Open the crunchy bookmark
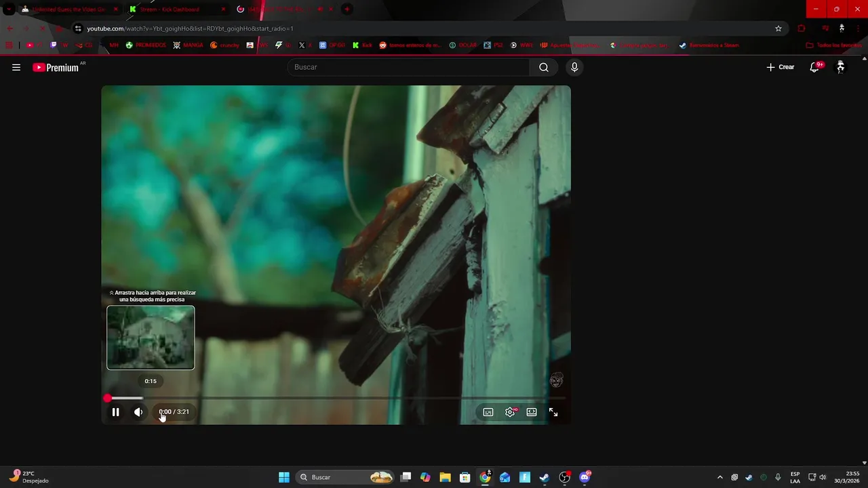Image resolution: width=868 pixels, height=488 pixels. [225, 45]
